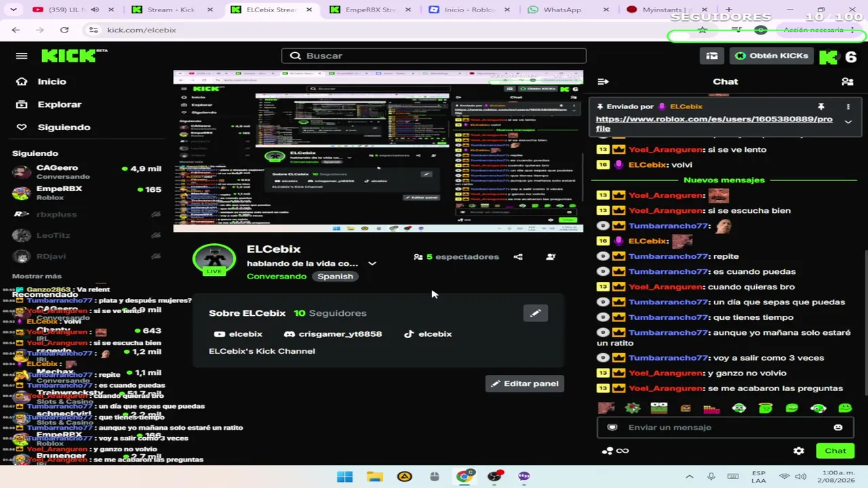Expand the pinned message chevron
Image resolution: width=868 pixels, height=488 pixels.
848,122
